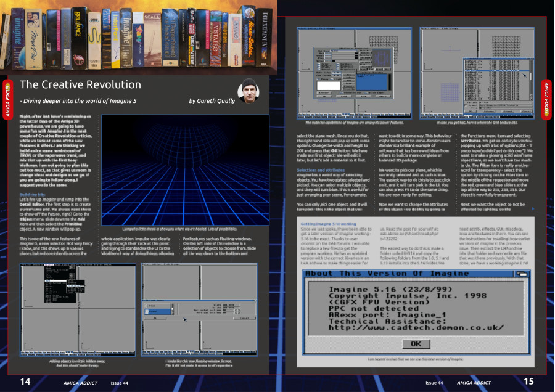Open the blue wireframe grid render image
The image size is (555, 392).
coord(186,170)
